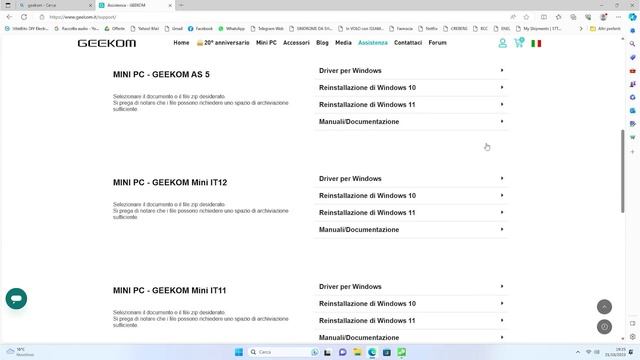Image resolution: width=640 pixels, height=360 pixels.
Task: Close the Assistenza - GEEKOM tab
Action: tap(170, 5)
